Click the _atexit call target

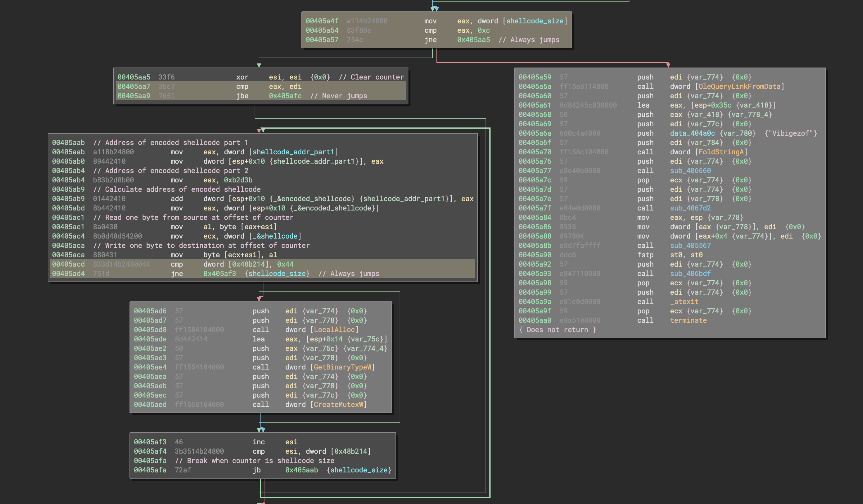(684, 302)
